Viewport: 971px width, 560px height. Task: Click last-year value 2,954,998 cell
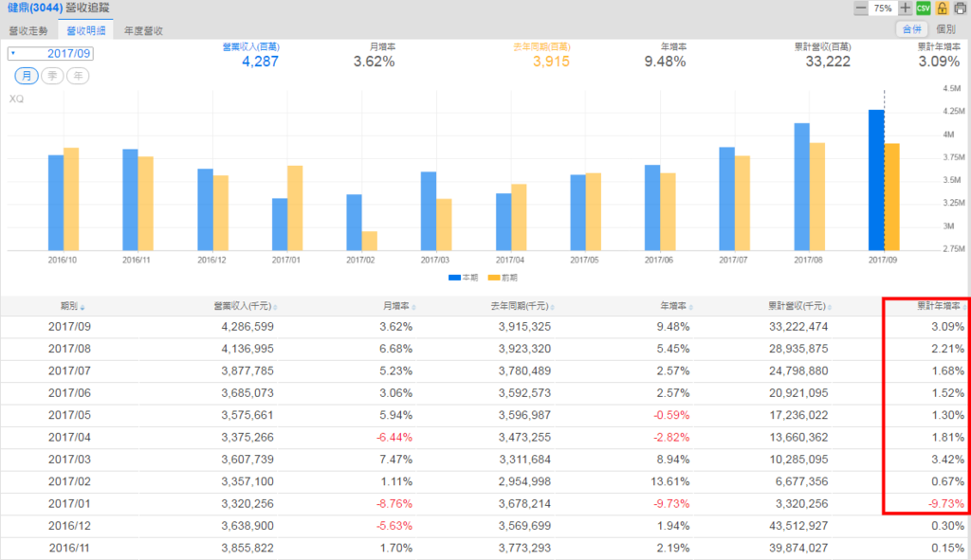(x=524, y=481)
